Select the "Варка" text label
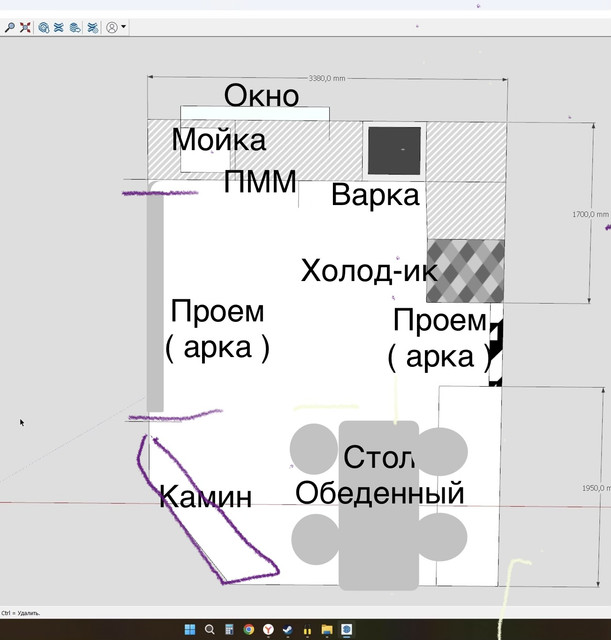The height and width of the screenshot is (640, 611). [375, 195]
